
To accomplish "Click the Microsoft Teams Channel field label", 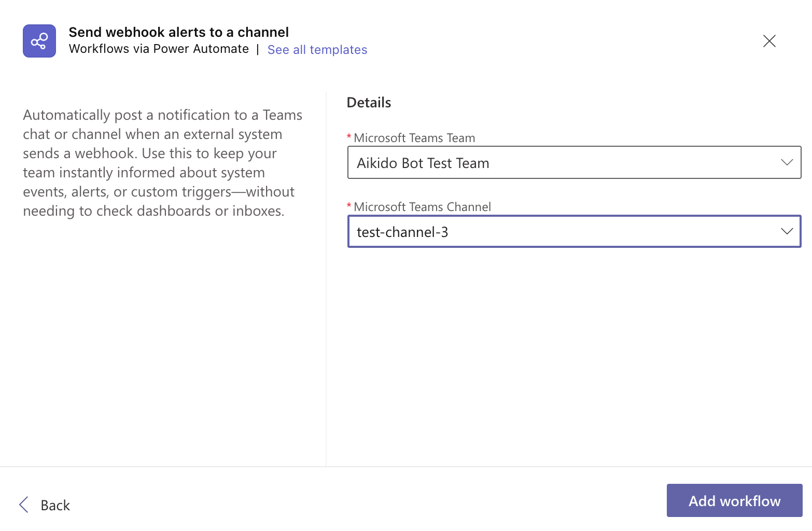I will click(x=422, y=207).
